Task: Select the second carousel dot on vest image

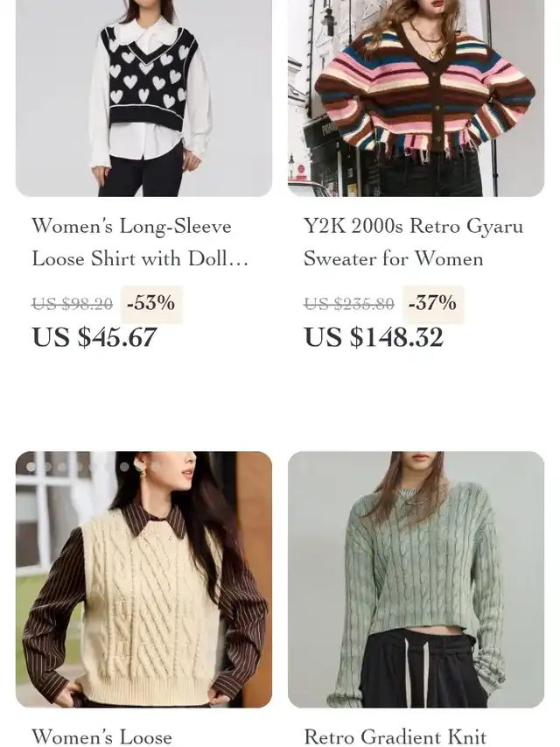Action: point(47,467)
